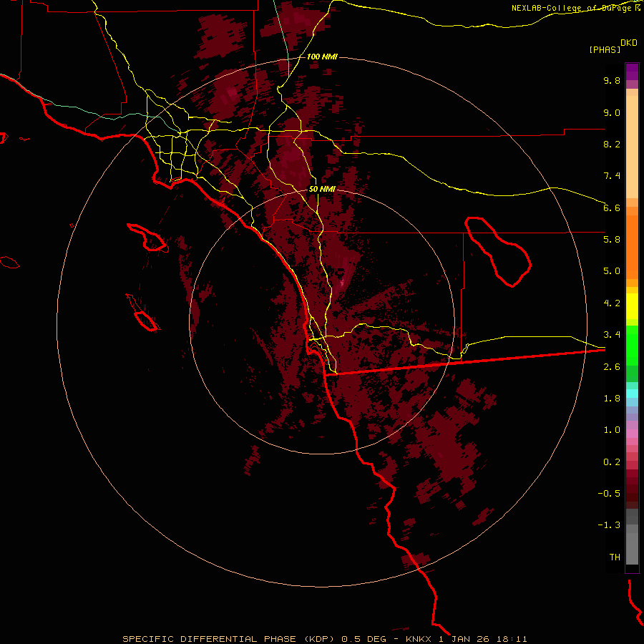
Task: Click the -1.3 value on the color scale
Action: [609, 525]
